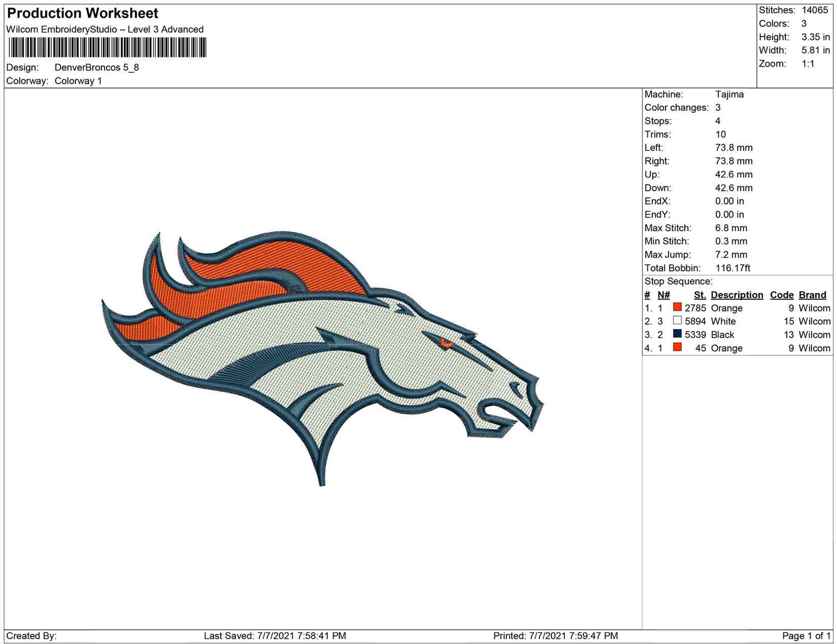The height and width of the screenshot is (644, 837).
Task: Click the 'Color changes:' label
Action: pyautogui.click(x=677, y=107)
